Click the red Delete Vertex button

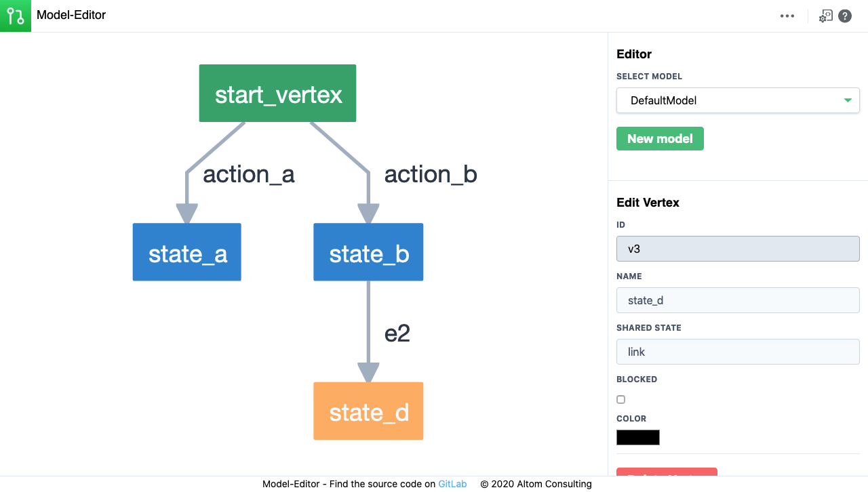click(667, 474)
